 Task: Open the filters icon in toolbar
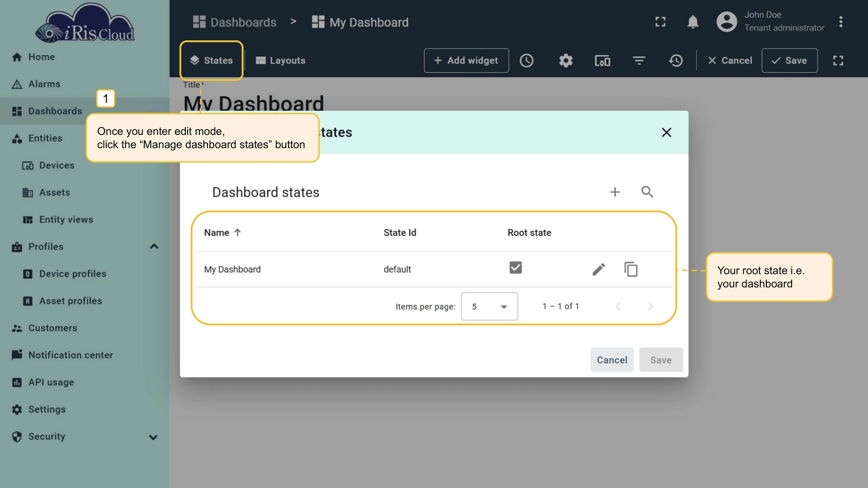(x=639, y=61)
